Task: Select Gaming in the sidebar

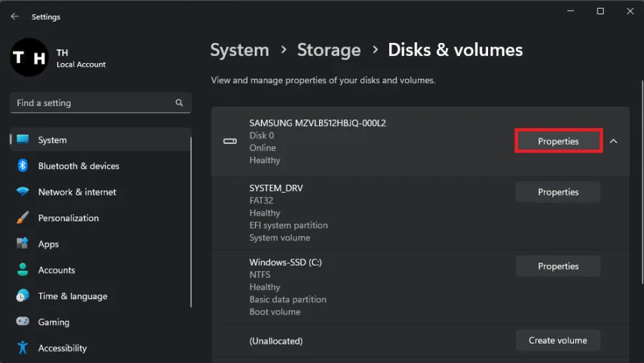Action: [100, 322]
